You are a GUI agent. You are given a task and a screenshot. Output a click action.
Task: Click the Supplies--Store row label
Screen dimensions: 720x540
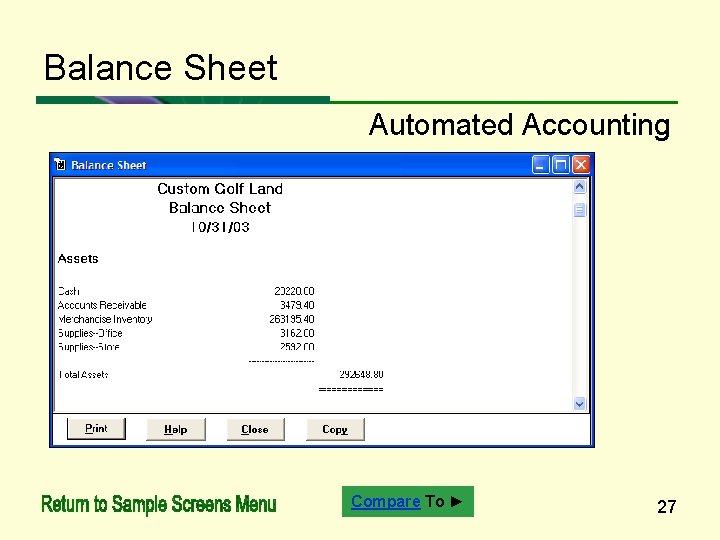(89, 347)
